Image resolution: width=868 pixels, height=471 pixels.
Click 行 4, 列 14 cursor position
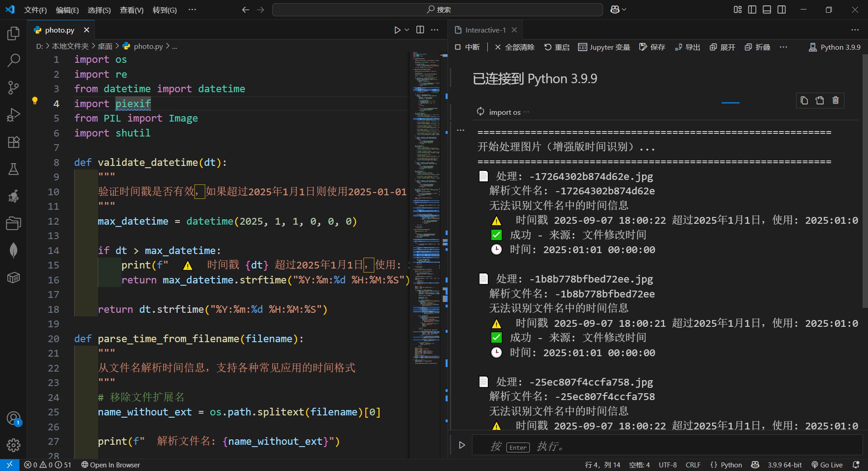click(x=603, y=465)
